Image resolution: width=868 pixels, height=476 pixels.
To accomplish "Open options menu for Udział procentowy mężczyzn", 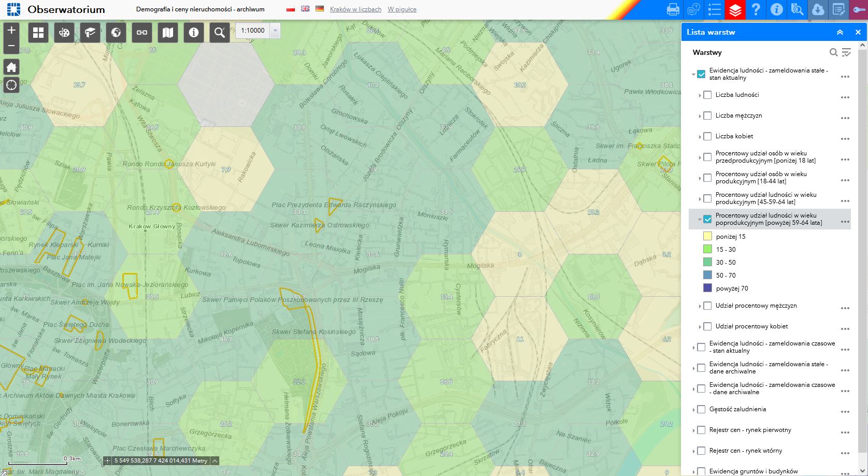I will pyautogui.click(x=845, y=308).
